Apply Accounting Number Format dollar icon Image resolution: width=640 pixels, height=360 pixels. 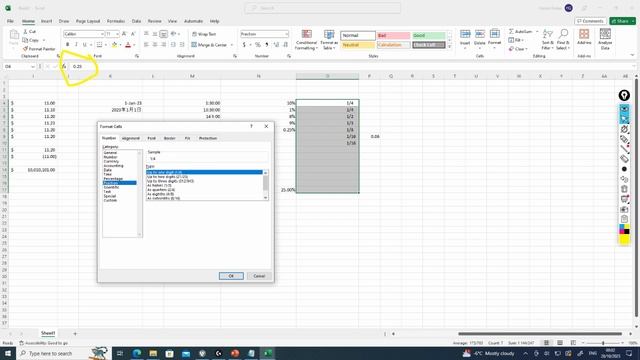pyautogui.click(x=244, y=45)
